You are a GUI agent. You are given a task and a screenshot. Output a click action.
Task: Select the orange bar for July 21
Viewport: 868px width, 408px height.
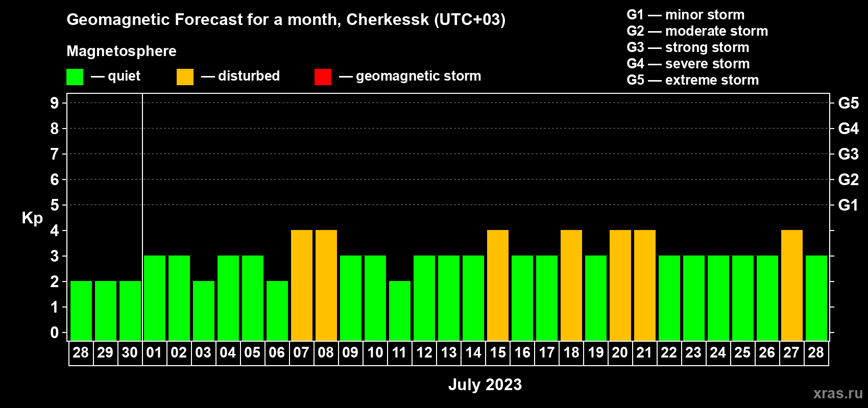tap(645, 286)
